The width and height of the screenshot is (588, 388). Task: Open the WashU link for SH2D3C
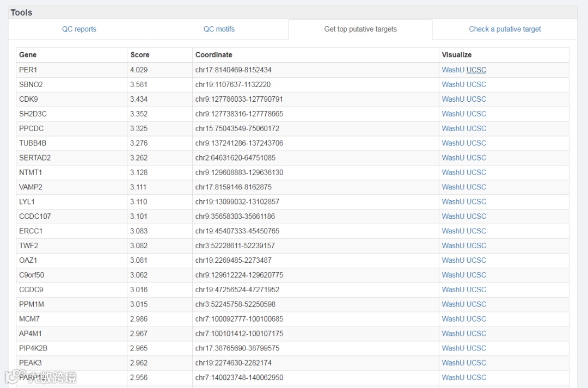click(453, 114)
